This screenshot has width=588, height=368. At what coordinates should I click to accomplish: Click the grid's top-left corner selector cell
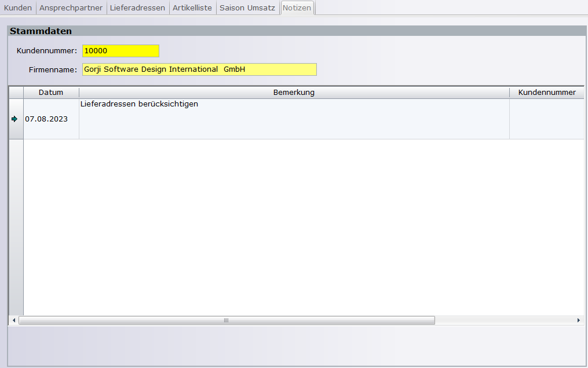[16, 93]
